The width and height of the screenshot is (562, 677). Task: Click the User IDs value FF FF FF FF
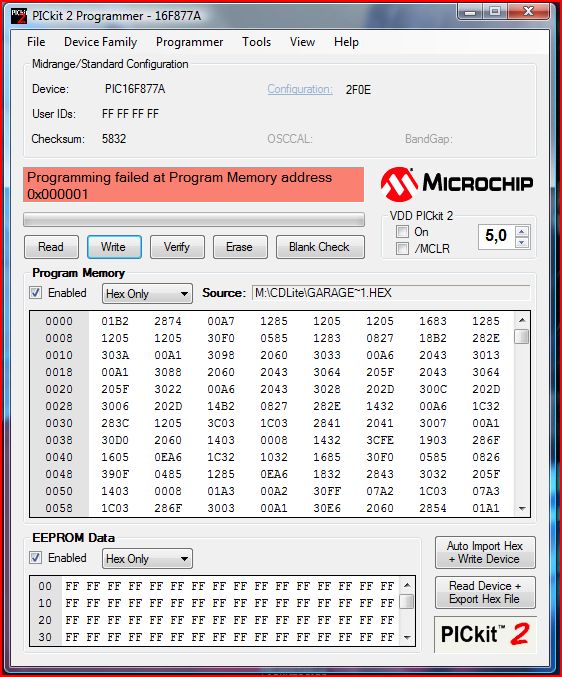tap(130, 114)
